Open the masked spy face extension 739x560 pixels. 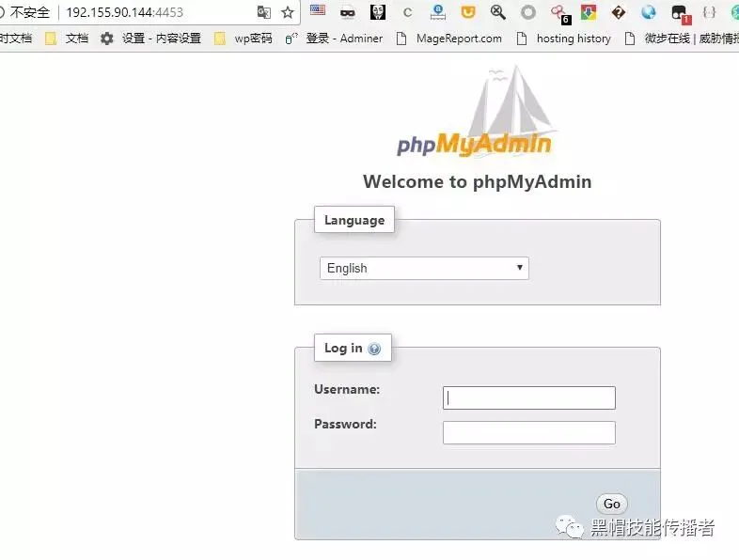(x=348, y=13)
